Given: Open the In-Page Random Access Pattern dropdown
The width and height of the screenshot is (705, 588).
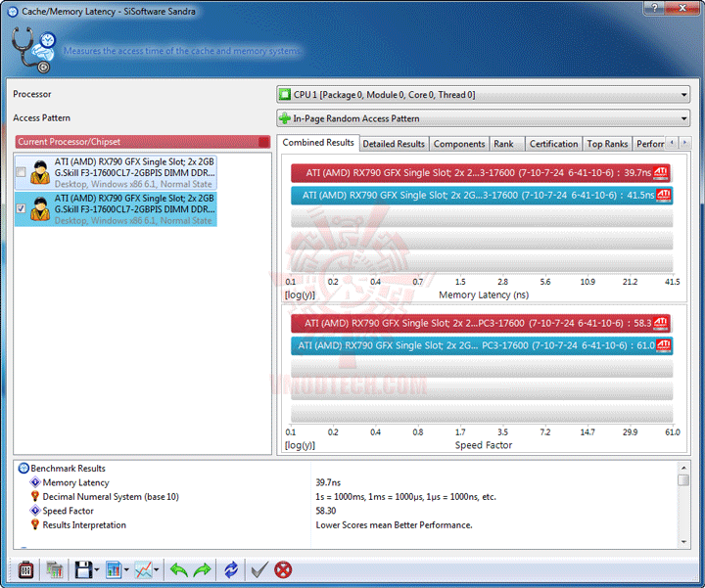Looking at the screenshot, I should [484, 118].
